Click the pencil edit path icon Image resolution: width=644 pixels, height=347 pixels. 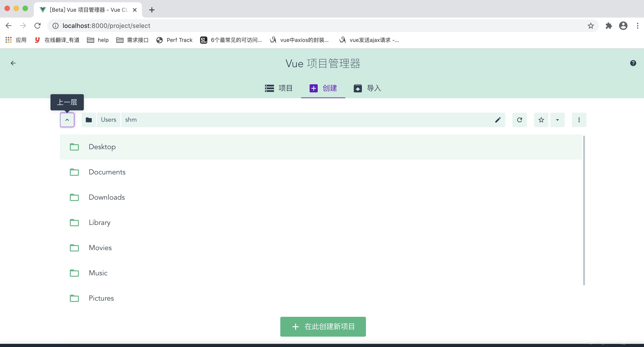pos(498,120)
